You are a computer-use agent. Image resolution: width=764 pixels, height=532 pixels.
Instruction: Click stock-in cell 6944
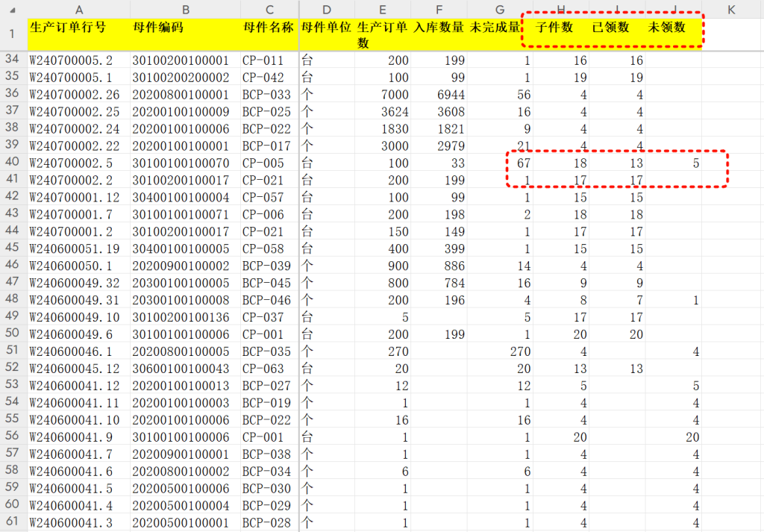coord(439,95)
